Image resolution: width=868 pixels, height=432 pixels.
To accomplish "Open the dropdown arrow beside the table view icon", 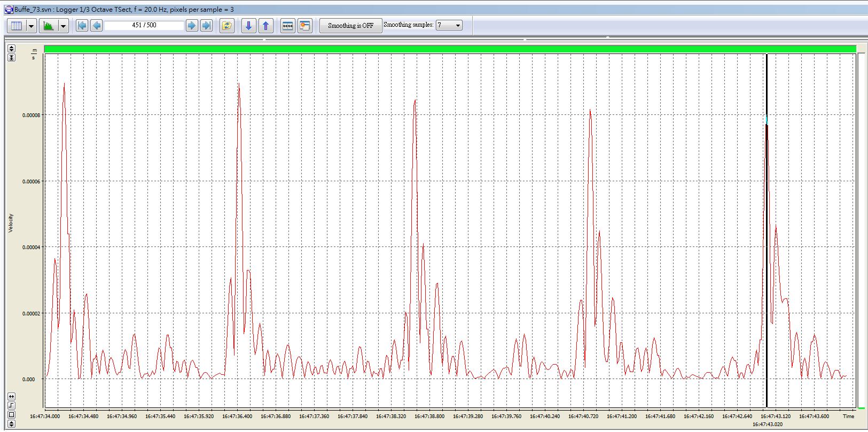I will (x=31, y=26).
